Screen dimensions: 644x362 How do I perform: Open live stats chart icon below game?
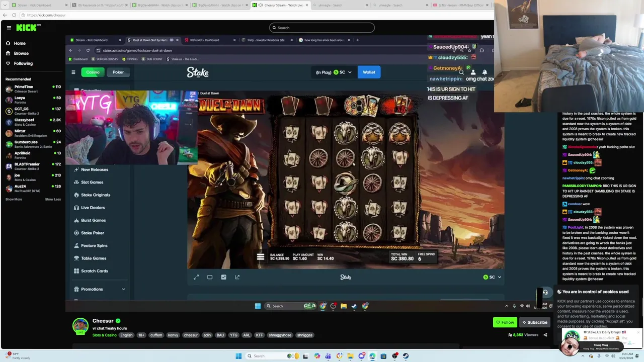pyautogui.click(x=223, y=277)
